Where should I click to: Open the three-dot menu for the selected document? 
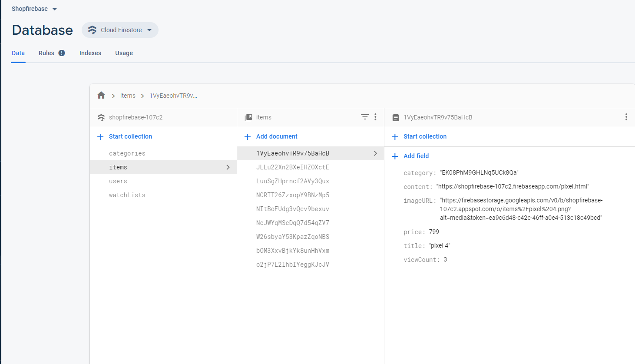click(626, 117)
